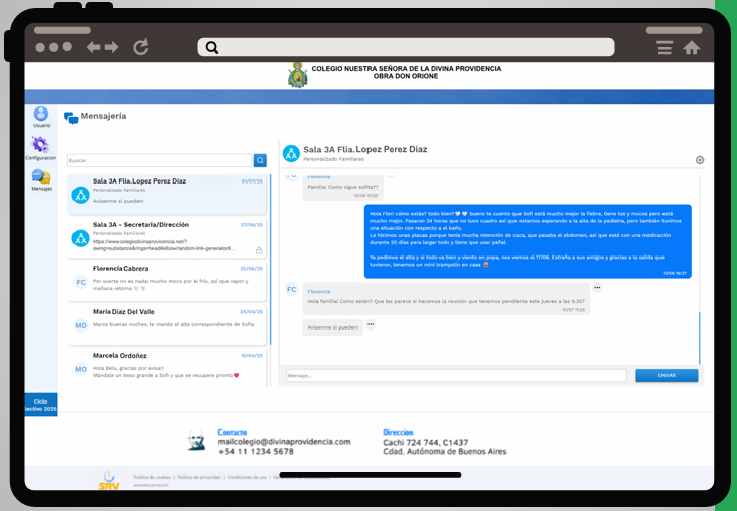
Task: Click the school crest logo
Action: coord(297,75)
